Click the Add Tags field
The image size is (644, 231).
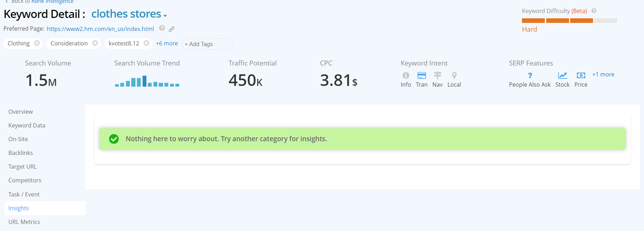tap(208, 44)
